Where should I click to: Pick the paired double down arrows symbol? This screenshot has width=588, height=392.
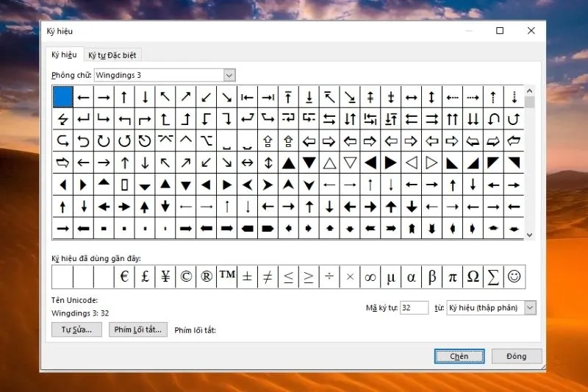[473, 119]
